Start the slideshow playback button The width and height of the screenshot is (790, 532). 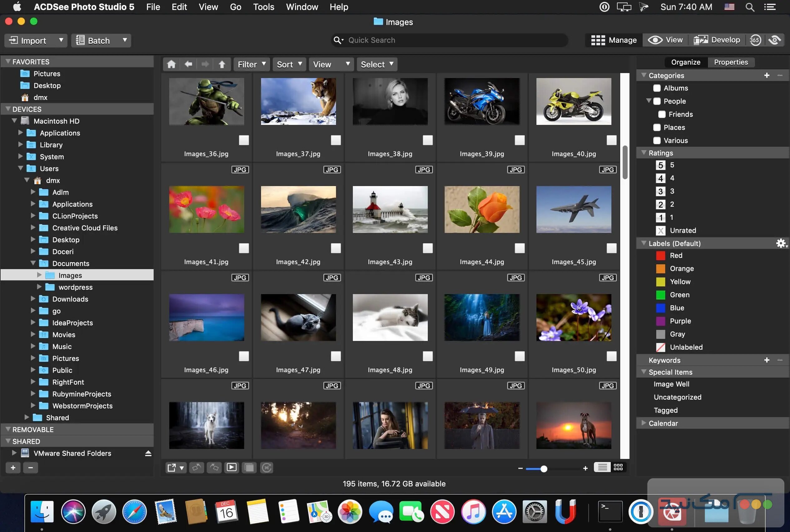click(x=232, y=468)
